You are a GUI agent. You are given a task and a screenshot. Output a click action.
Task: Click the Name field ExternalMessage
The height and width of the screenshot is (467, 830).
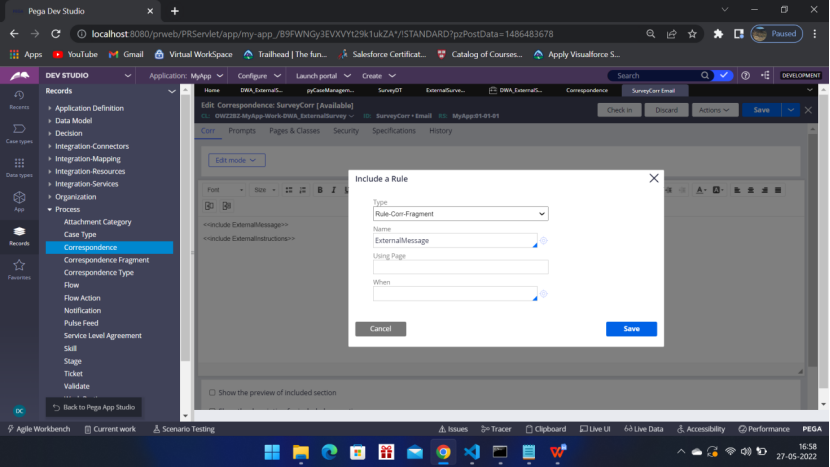click(455, 240)
